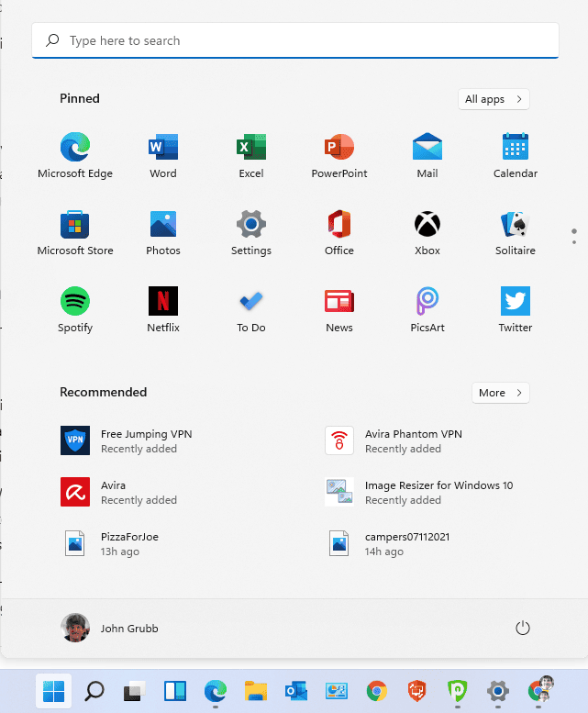
Task: Open the Excel pinned app
Action: coord(251,155)
